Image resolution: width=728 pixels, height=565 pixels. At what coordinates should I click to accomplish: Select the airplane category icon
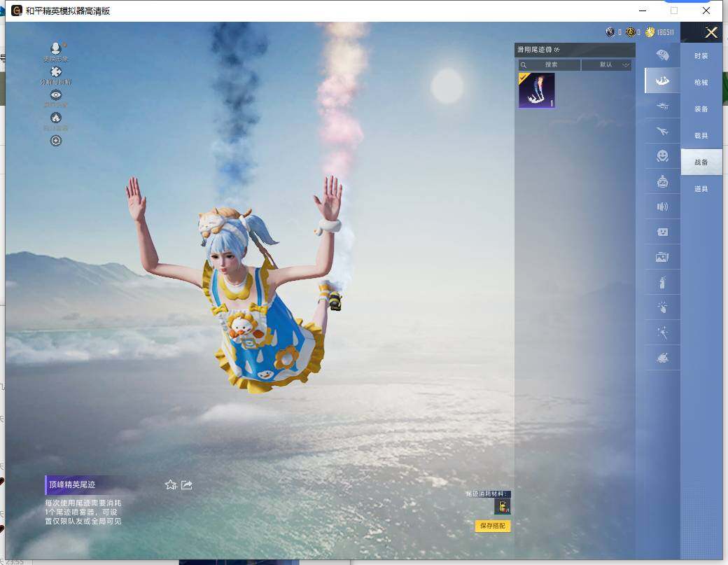point(662,132)
